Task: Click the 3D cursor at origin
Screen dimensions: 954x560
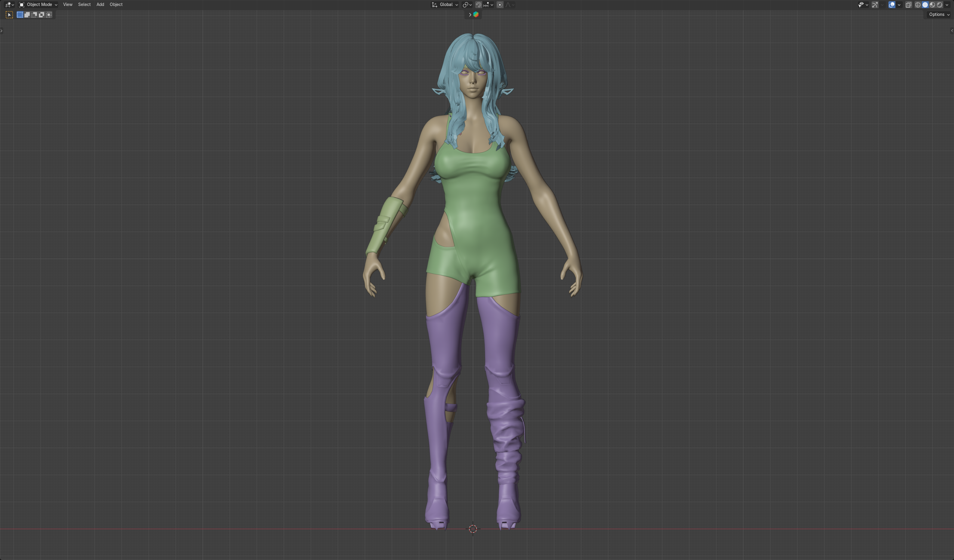Action: [473, 529]
